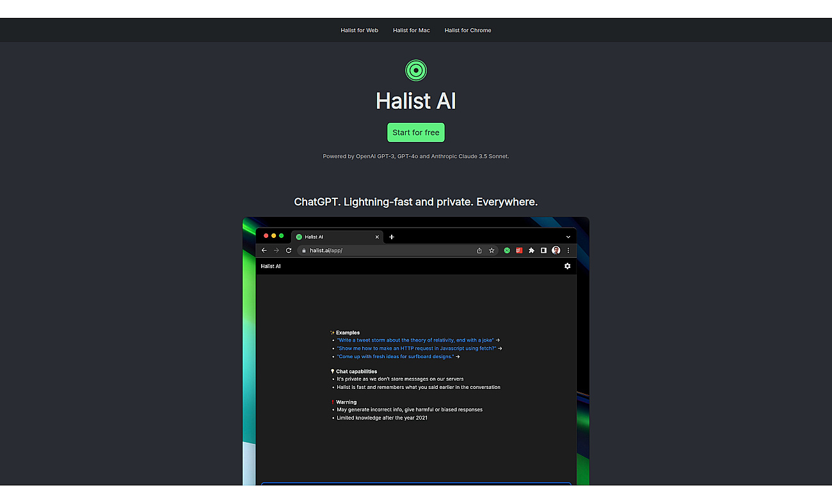Click the reload icon in the preview browser
832x504 pixels.
289,250
